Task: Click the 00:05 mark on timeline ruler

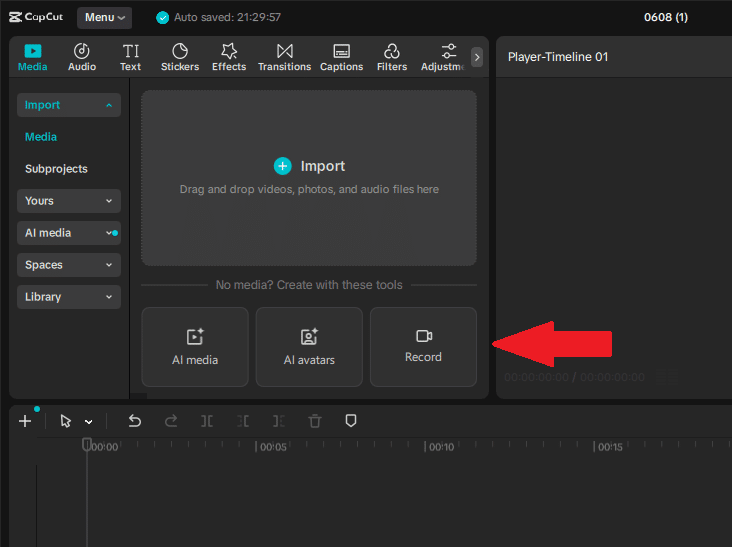Action: tap(273, 447)
